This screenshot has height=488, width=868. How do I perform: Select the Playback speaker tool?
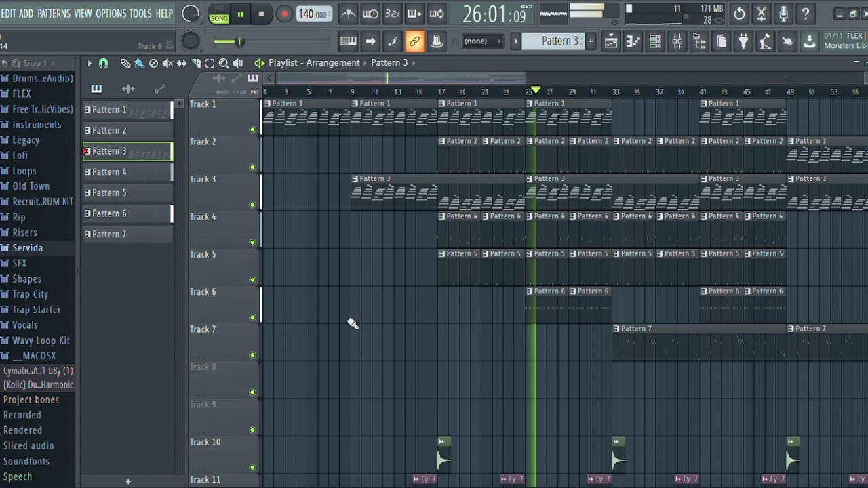coord(238,63)
